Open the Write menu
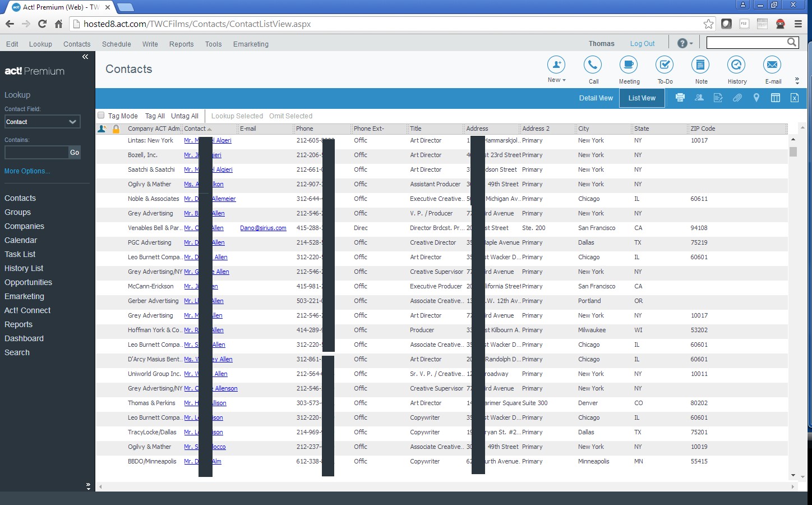The height and width of the screenshot is (505, 812). pyautogui.click(x=150, y=44)
